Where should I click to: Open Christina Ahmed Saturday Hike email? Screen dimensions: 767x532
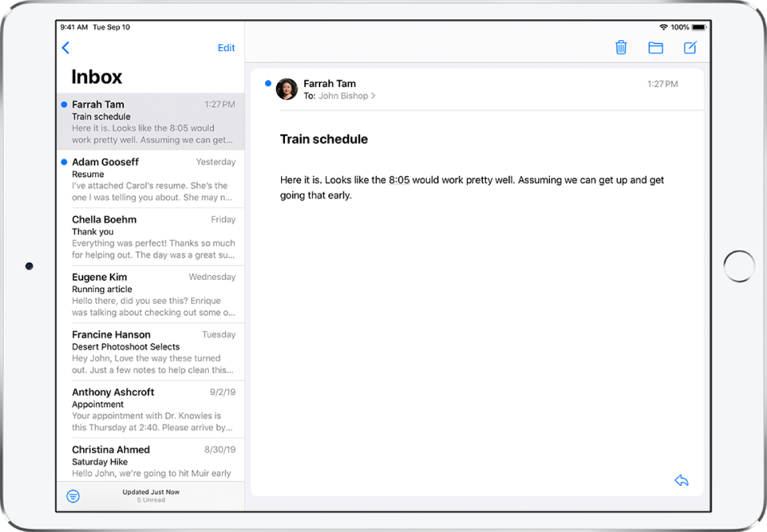tap(151, 461)
